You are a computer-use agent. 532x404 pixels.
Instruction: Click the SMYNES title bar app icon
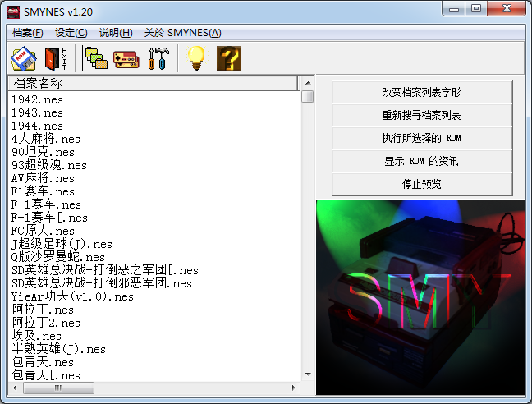pyautogui.click(x=13, y=12)
